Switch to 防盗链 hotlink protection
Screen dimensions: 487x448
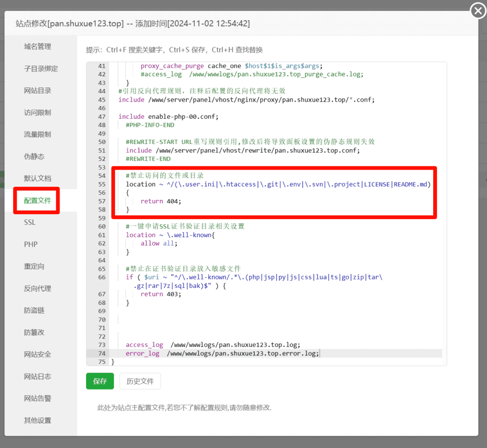36,310
